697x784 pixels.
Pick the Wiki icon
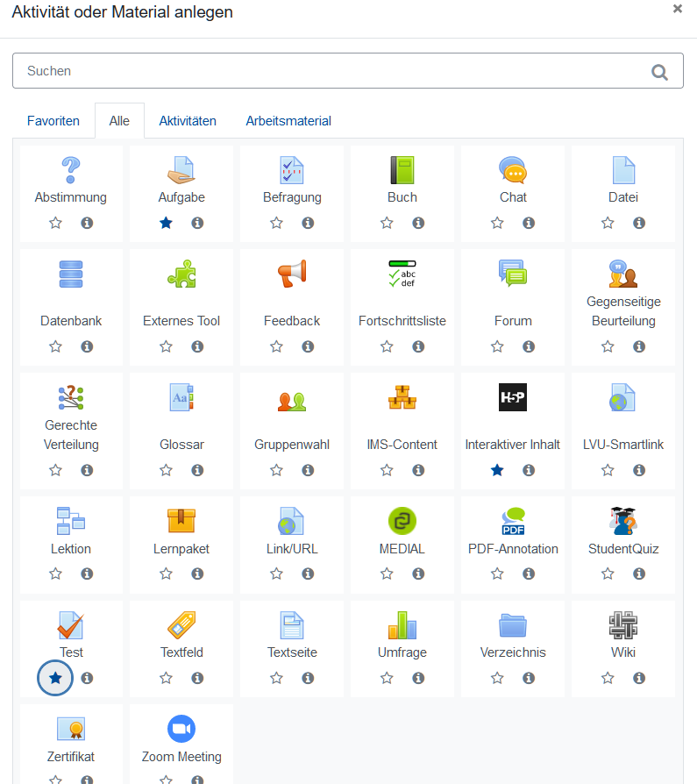tap(623, 625)
